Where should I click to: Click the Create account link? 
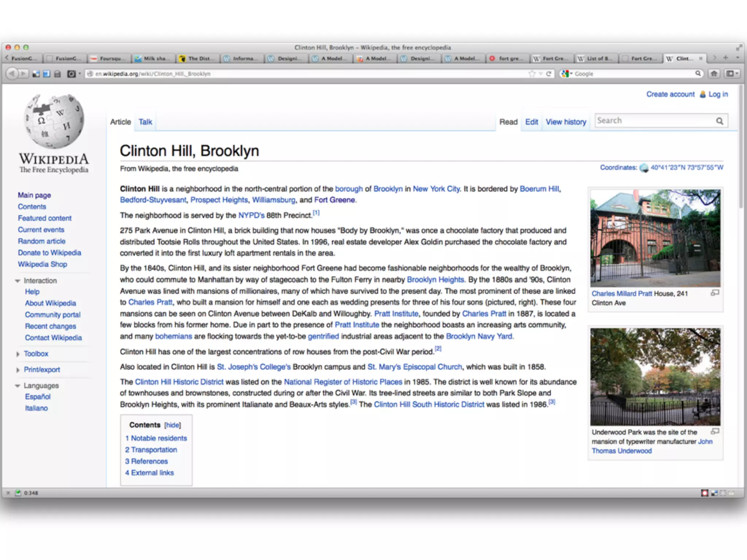[670, 94]
